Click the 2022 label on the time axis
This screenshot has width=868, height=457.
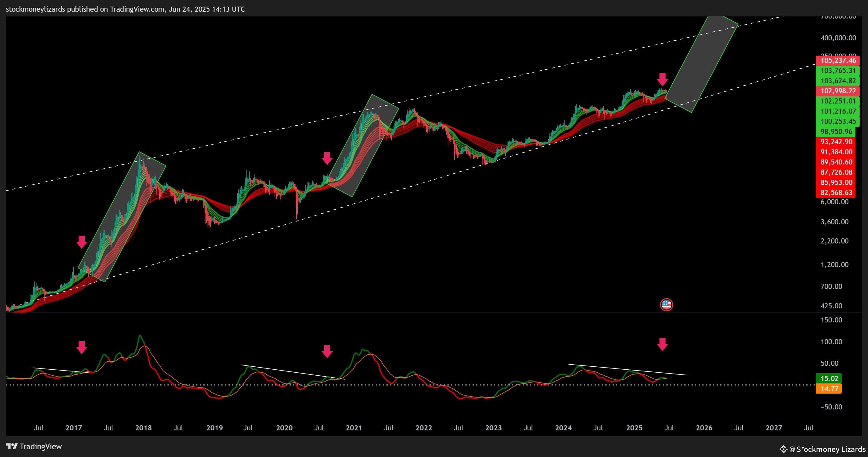tap(424, 428)
